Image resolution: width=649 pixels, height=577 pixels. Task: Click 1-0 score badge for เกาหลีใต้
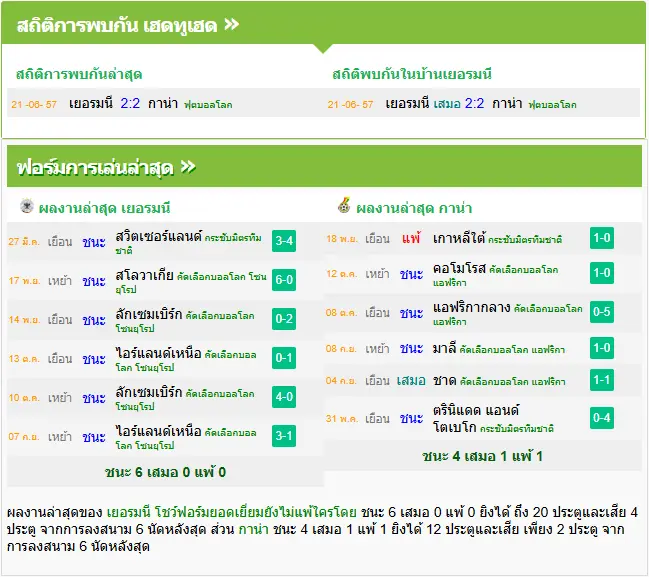point(601,238)
